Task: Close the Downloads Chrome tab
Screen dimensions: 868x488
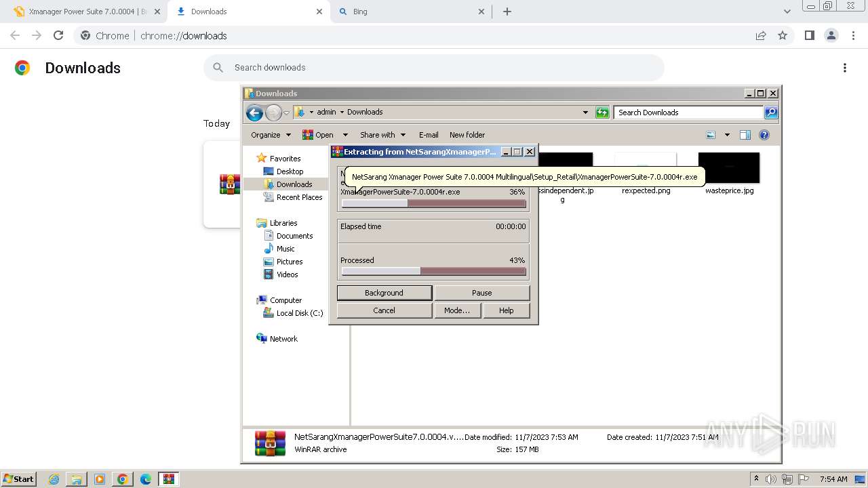Action: [319, 12]
